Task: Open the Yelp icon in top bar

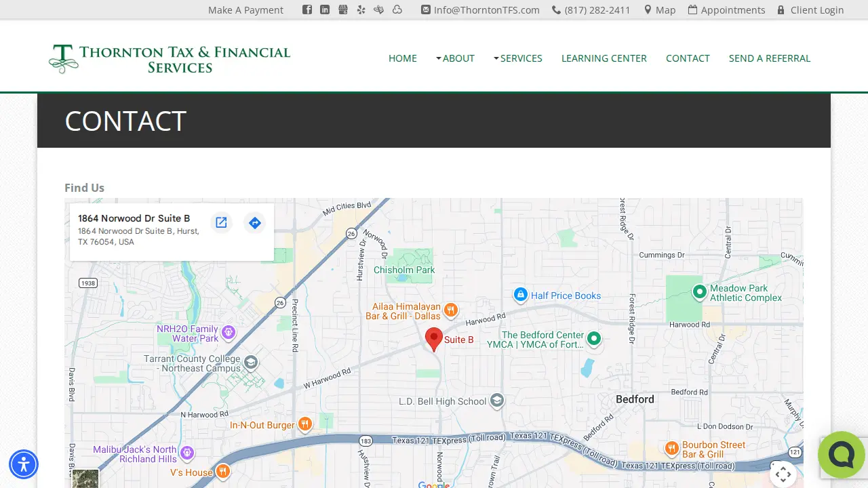Action: tap(361, 9)
